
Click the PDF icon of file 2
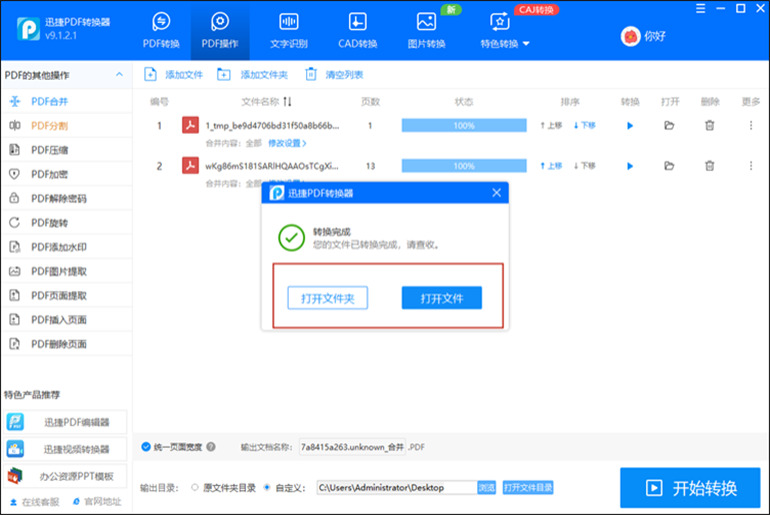(x=191, y=165)
